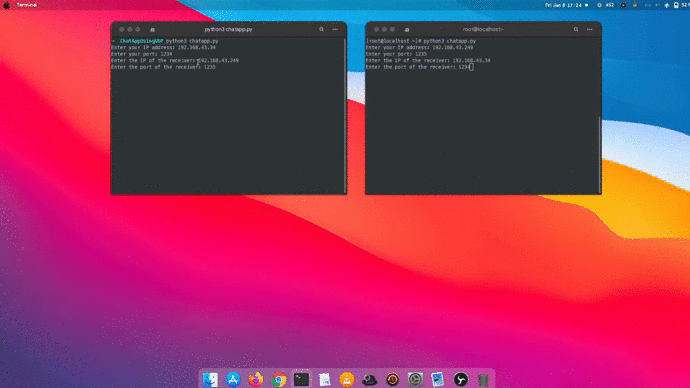Click the circular 452 indicator icon in menu bar
This screenshot has width=690, height=388.
pos(599,5)
